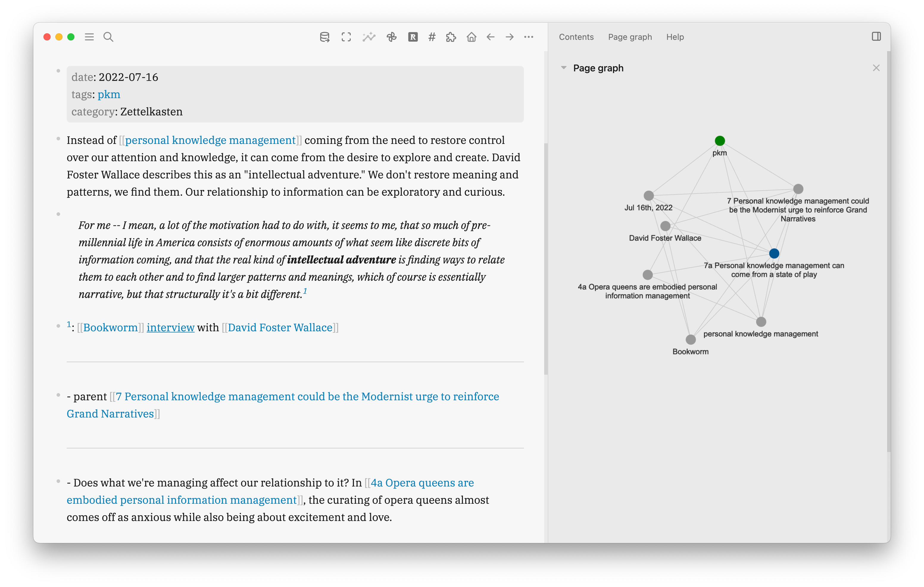924x587 pixels.
Task: Click the fullscreen brackets icon
Action: click(346, 37)
